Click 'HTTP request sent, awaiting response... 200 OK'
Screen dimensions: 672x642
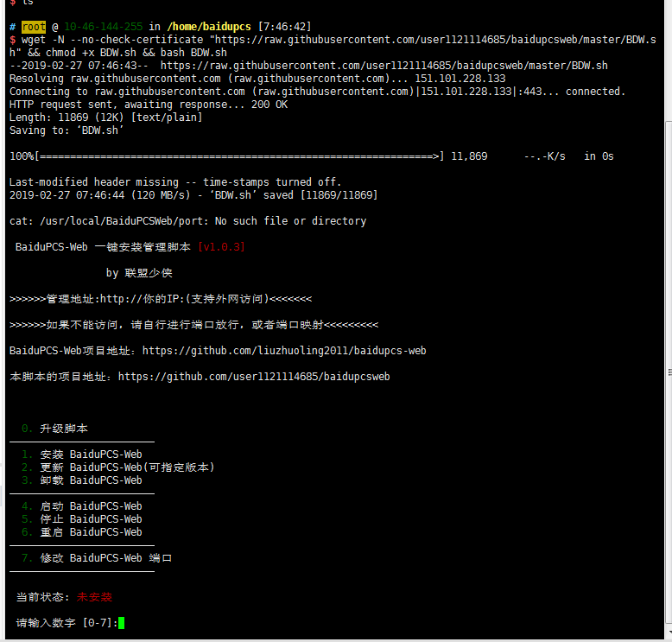(149, 105)
